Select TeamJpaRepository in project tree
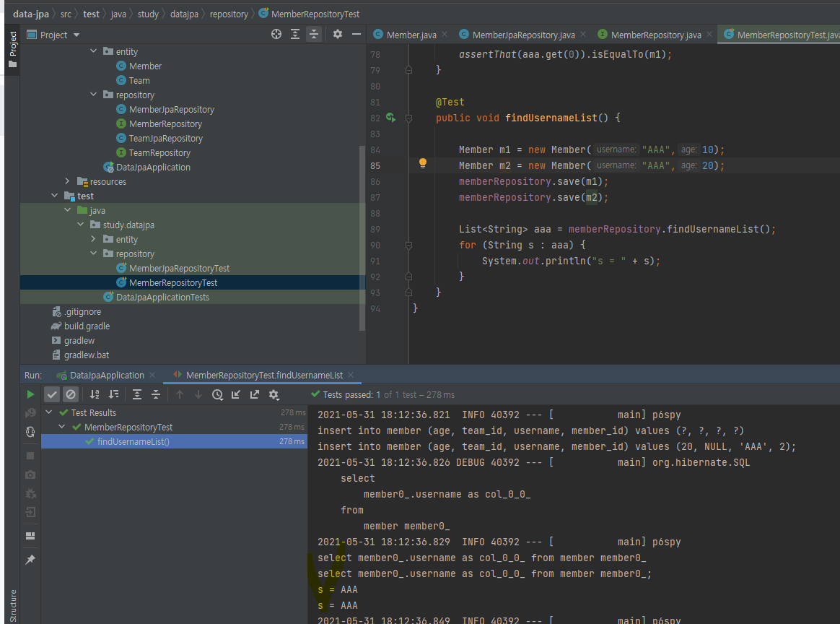Viewport: 840px width, 624px height. [x=165, y=139]
